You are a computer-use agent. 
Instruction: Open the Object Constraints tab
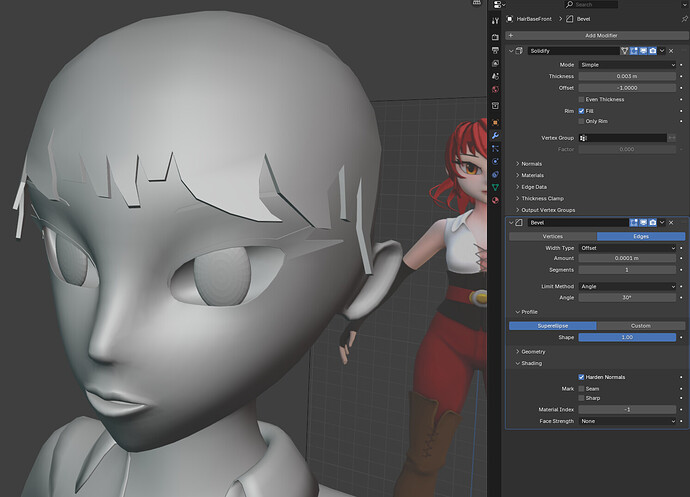coord(495,174)
